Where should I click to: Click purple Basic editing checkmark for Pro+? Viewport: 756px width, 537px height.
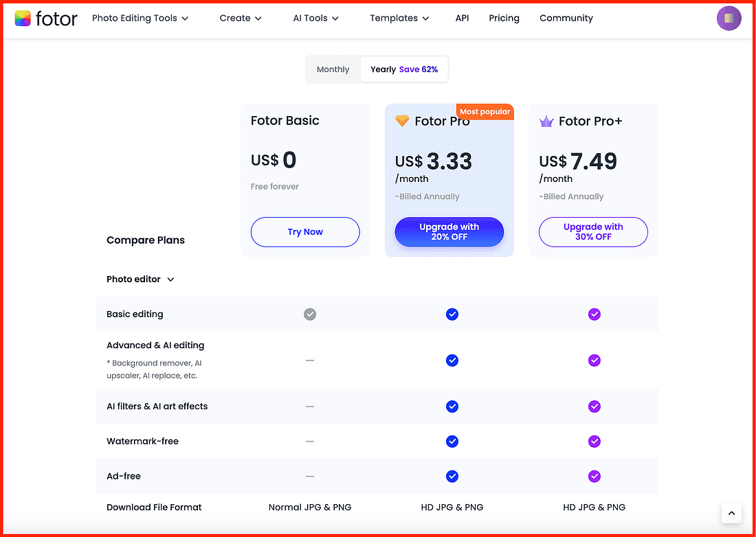(594, 315)
